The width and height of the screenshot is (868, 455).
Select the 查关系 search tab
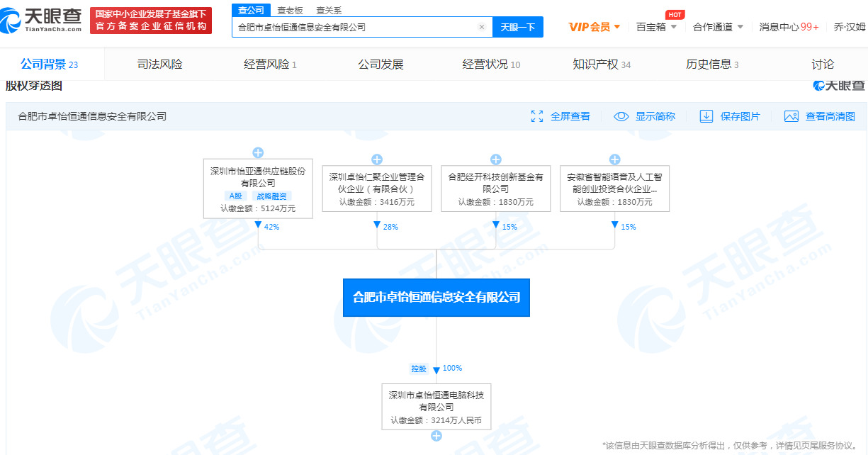tap(329, 10)
